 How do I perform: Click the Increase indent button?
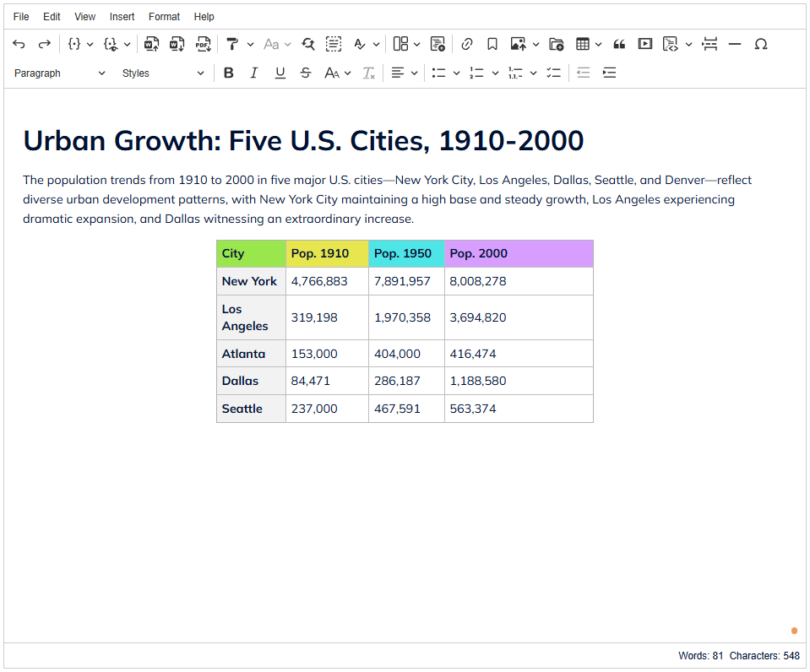(609, 73)
